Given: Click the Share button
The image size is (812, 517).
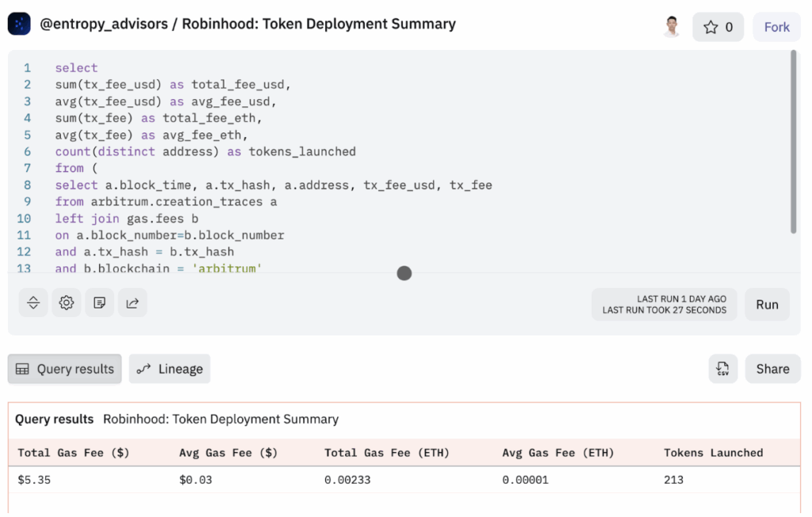Looking at the screenshot, I should [772, 369].
